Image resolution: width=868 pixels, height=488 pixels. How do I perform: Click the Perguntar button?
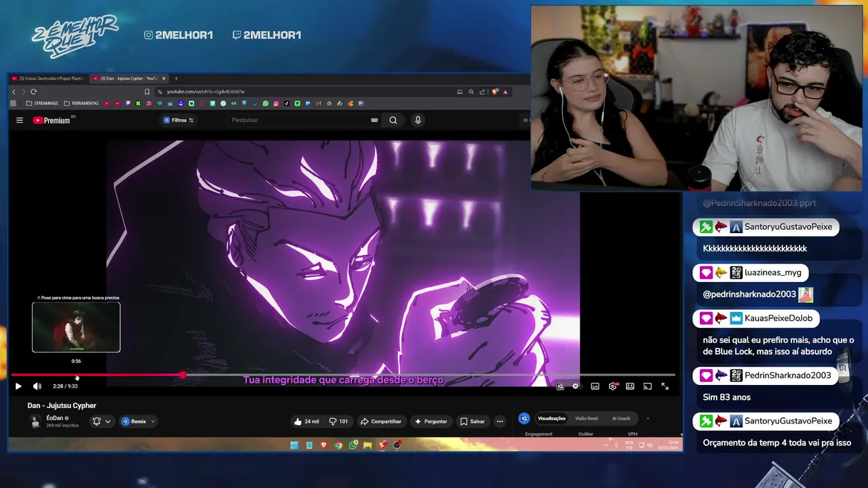tap(431, 422)
